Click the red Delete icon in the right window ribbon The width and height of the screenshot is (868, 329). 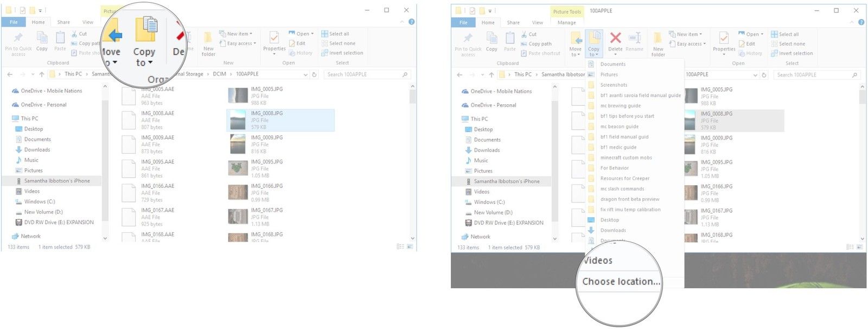pyautogui.click(x=615, y=39)
